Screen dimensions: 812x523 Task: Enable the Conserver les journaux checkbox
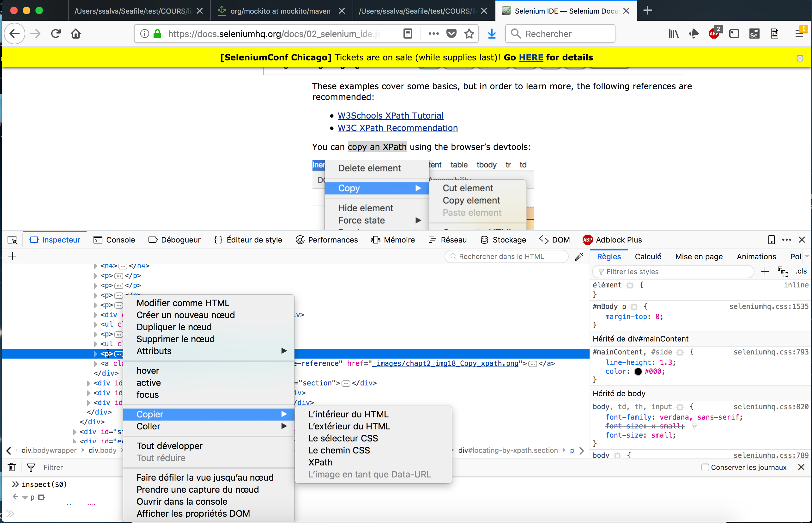(705, 467)
